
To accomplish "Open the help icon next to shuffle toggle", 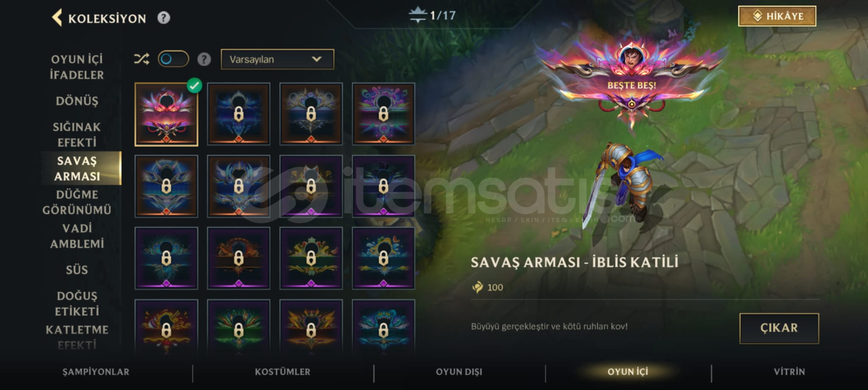I will pyautogui.click(x=204, y=59).
